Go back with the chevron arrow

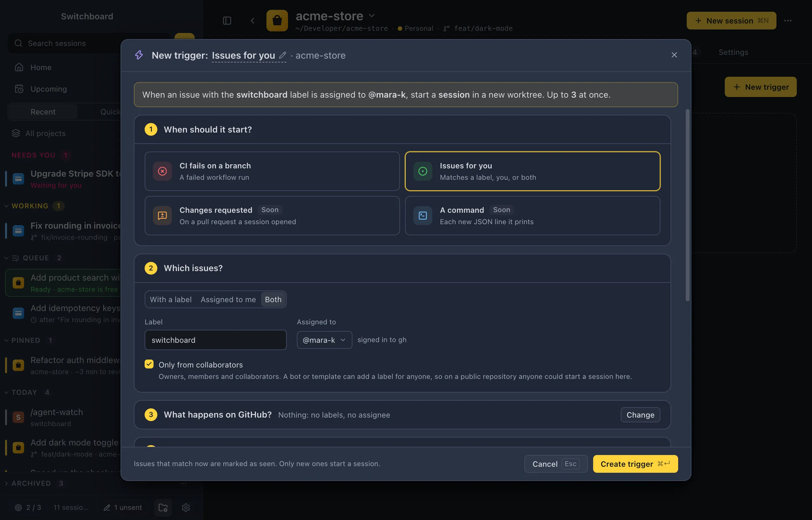point(252,21)
